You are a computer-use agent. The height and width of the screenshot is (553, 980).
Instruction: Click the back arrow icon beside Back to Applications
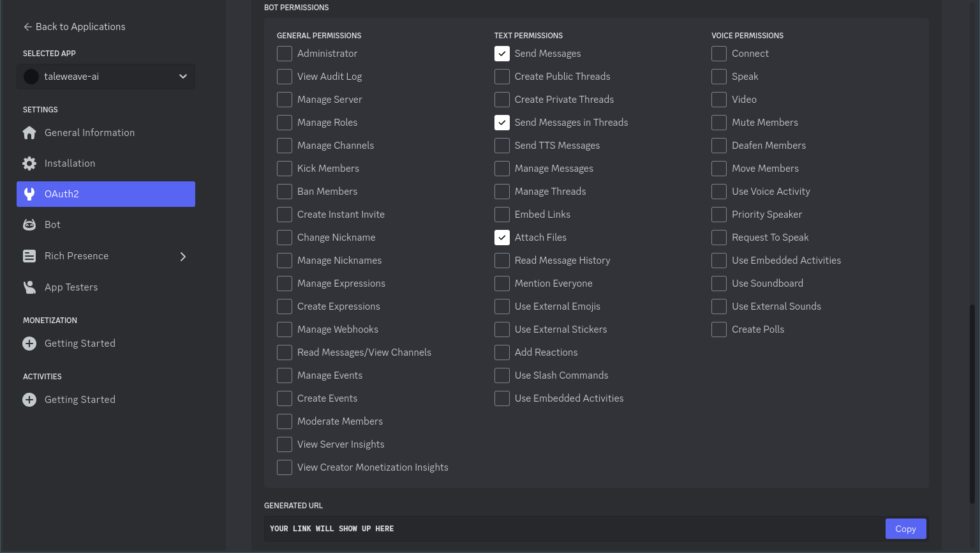[x=27, y=27]
